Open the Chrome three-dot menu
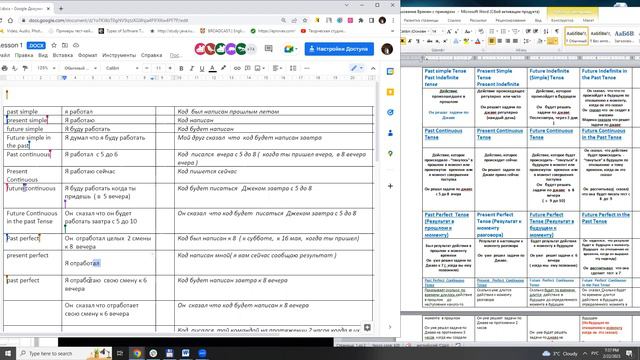This screenshot has width=640, height=360. pos(393,20)
